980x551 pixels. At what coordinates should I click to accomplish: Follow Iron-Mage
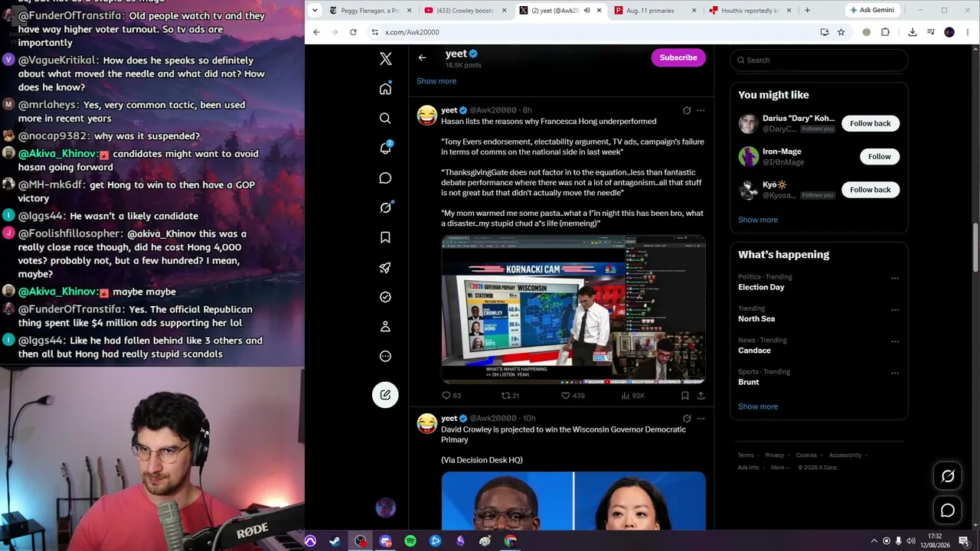879,156
